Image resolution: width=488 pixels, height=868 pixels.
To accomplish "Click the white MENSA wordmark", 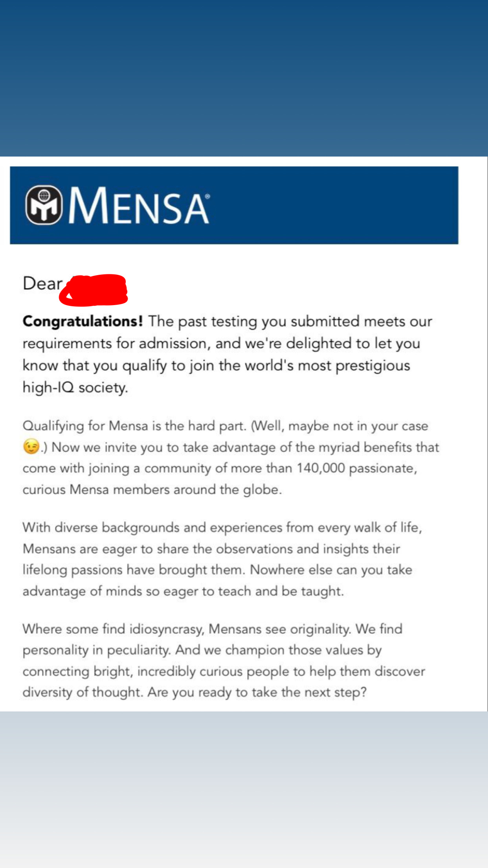I will pos(138,206).
